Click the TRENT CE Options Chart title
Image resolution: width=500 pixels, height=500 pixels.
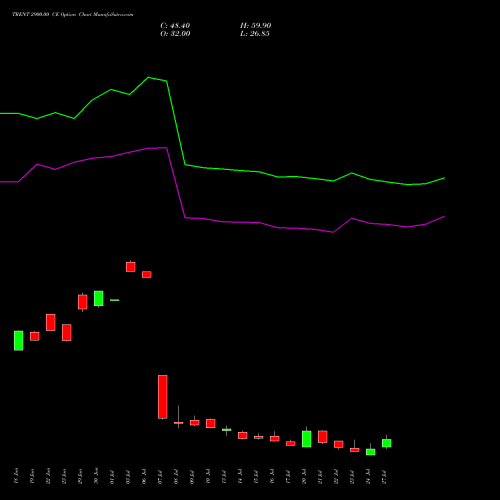click(73, 14)
